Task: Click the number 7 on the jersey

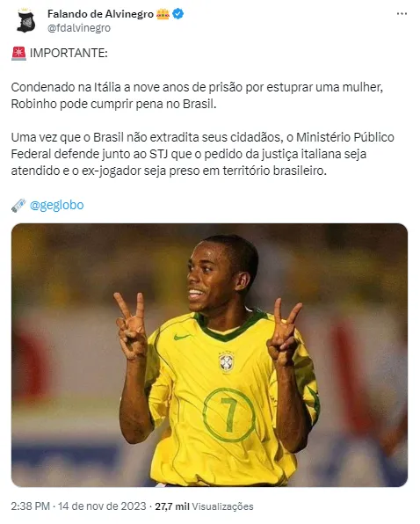Action: (229, 414)
